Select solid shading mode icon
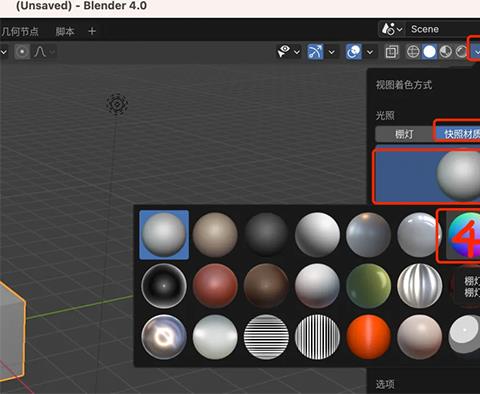480x394 pixels. pyautogui.click(x=429, y=52)
